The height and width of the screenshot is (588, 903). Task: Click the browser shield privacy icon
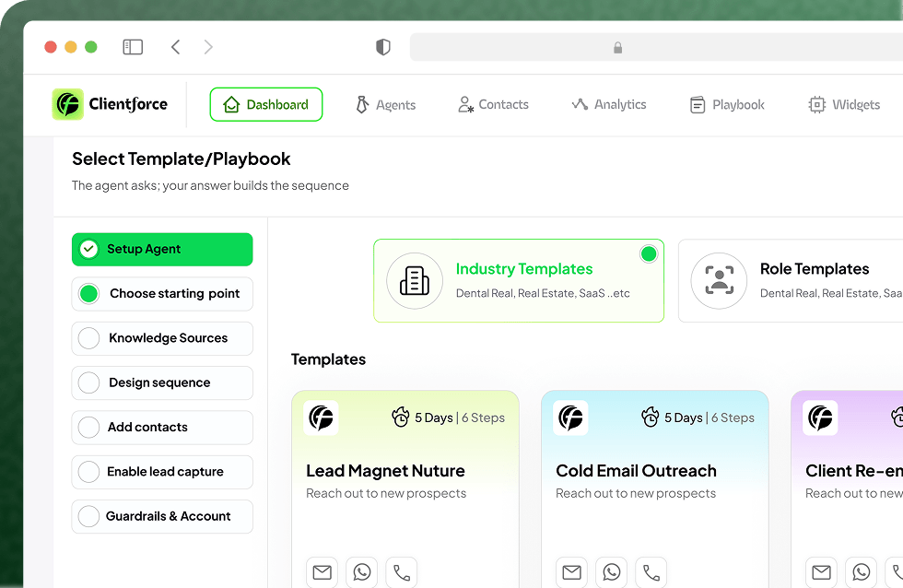(x=383, y=47)
